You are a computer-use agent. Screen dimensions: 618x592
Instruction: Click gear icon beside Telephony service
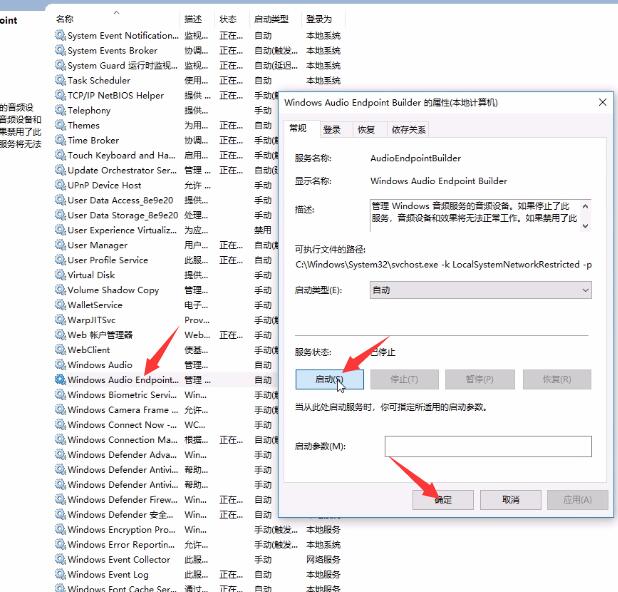pos(60,110)
